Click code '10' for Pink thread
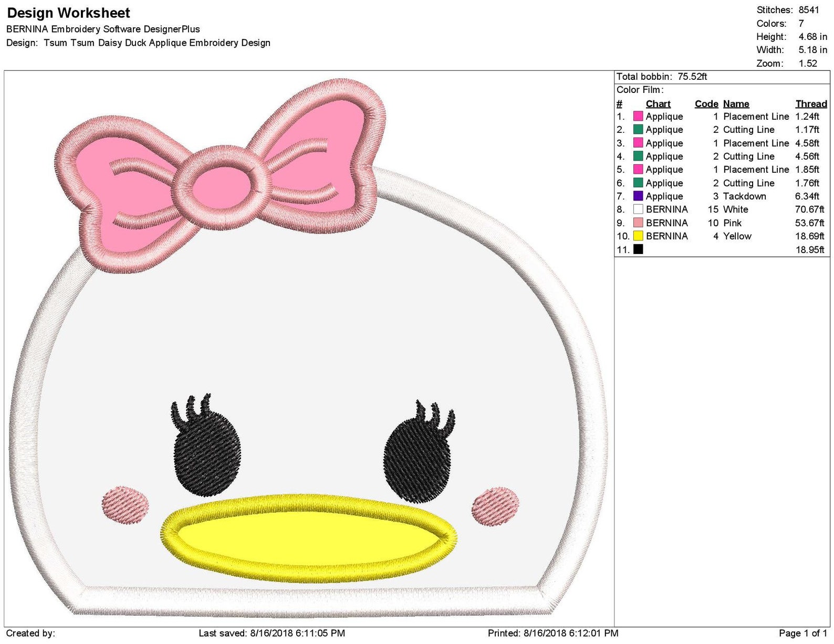 click(713, 223)
